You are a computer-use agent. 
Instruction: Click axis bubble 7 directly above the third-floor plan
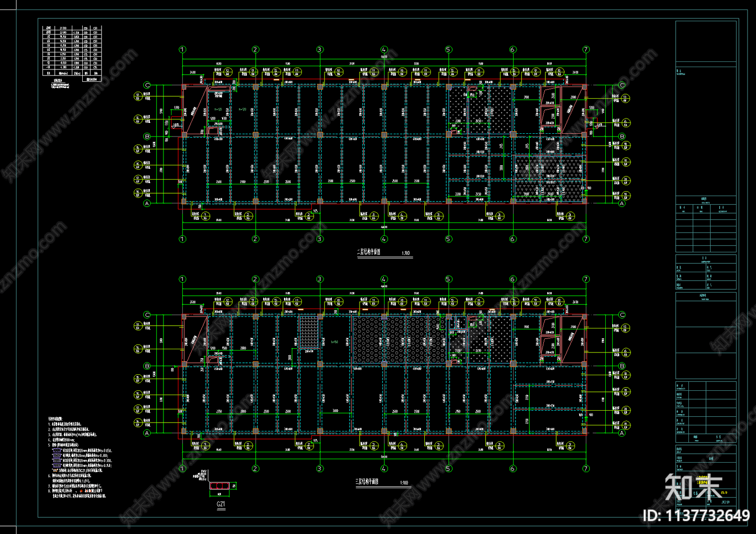[x=586, y=279]
